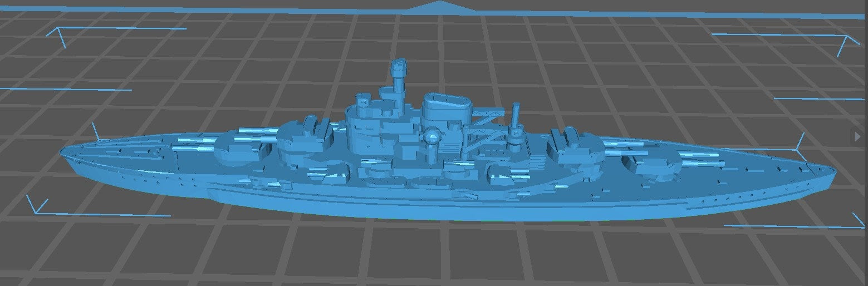Click the blue back edge of build plate
Screen dimensions: 868x286
(223, 10)
